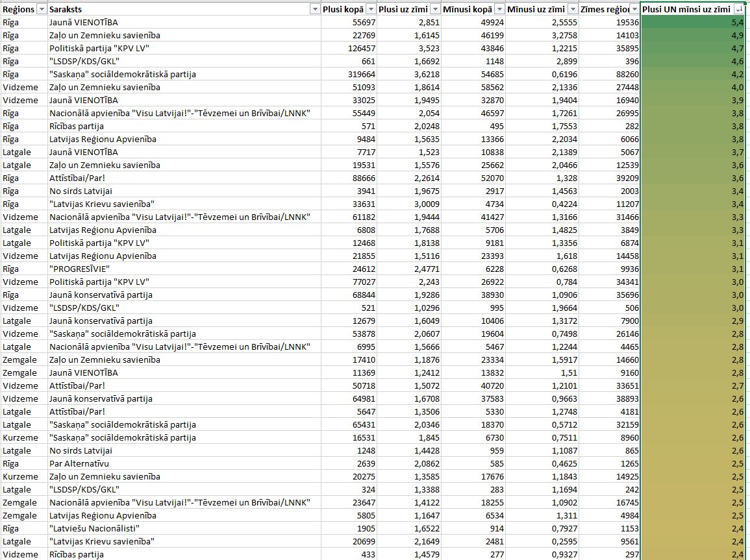Viewport: 750px width, 560px height.
Task: Select cell with value 55697
Action: [349, 23]
